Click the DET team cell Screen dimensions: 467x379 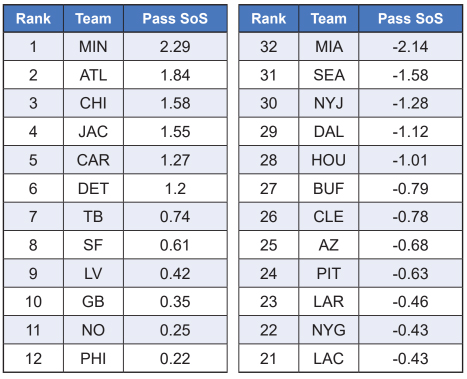tap(93, 188)
